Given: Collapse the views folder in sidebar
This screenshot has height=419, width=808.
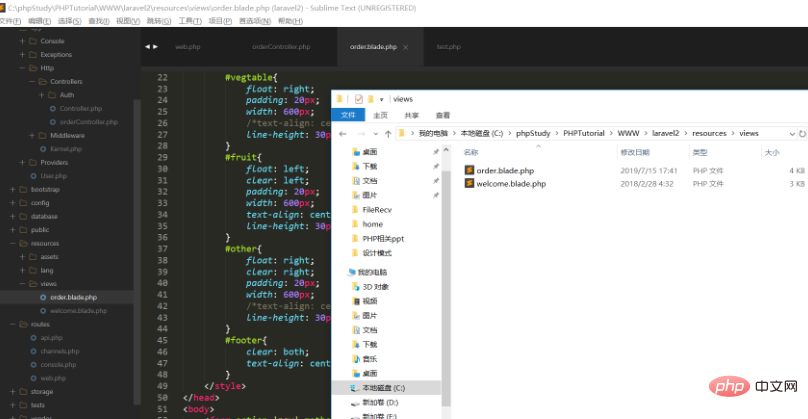Looking at the screenshot, I should 22,284.
